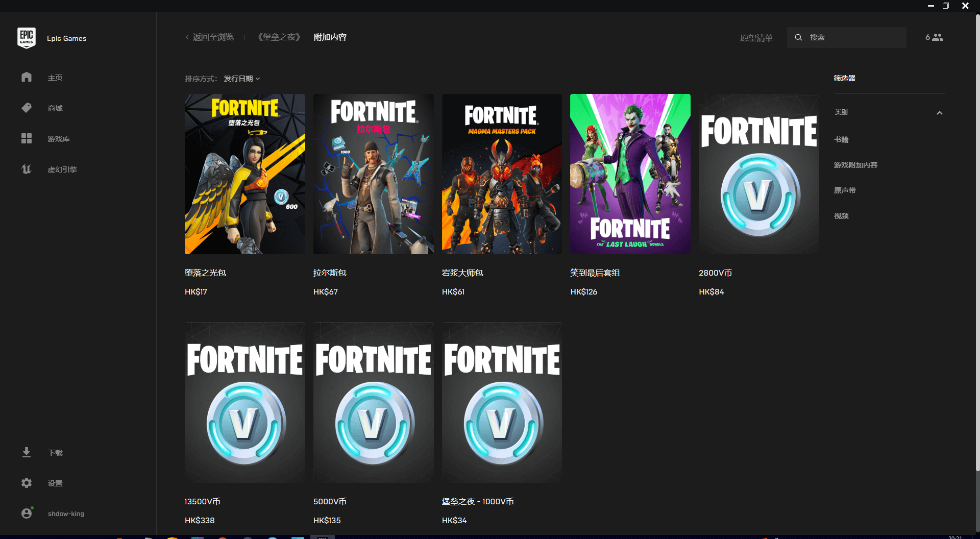
Task: Click the Epic Games title text
Action: tap(66, 38)
